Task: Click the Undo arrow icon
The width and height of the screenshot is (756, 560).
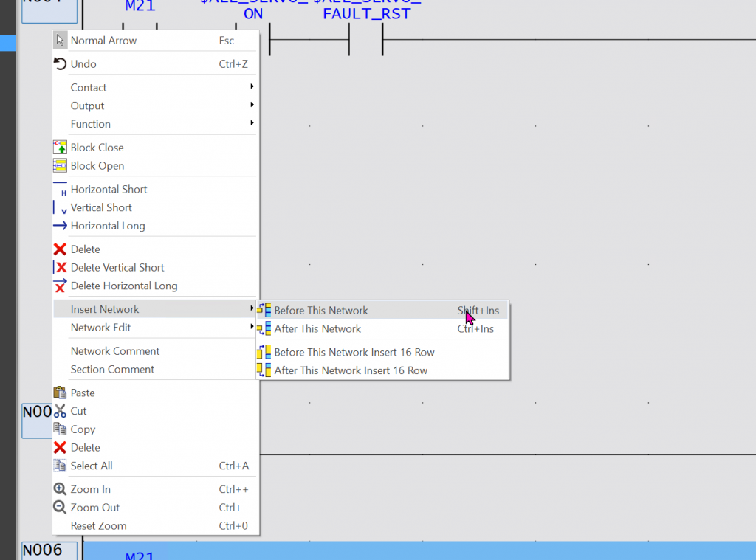Action: pos(60,63)
